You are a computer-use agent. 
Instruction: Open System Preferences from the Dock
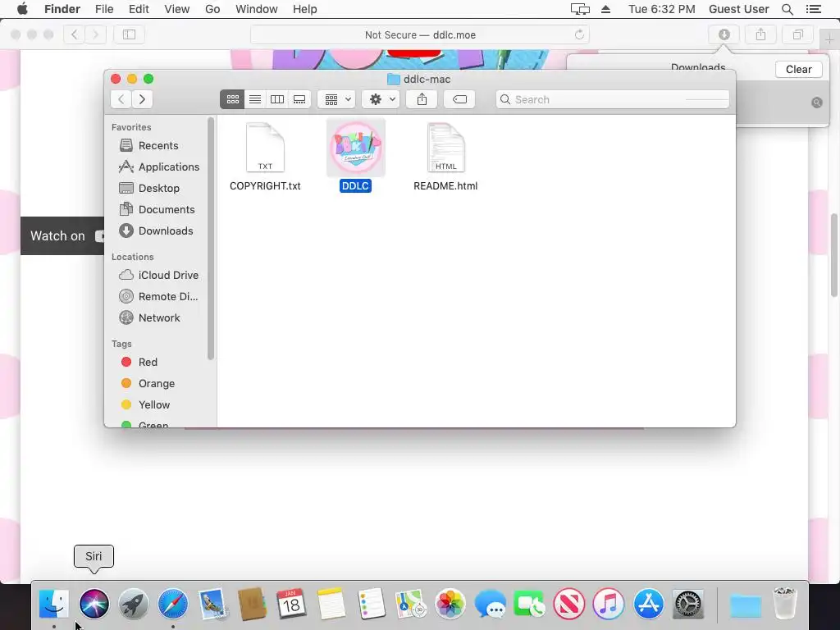[x=688, y=604]
